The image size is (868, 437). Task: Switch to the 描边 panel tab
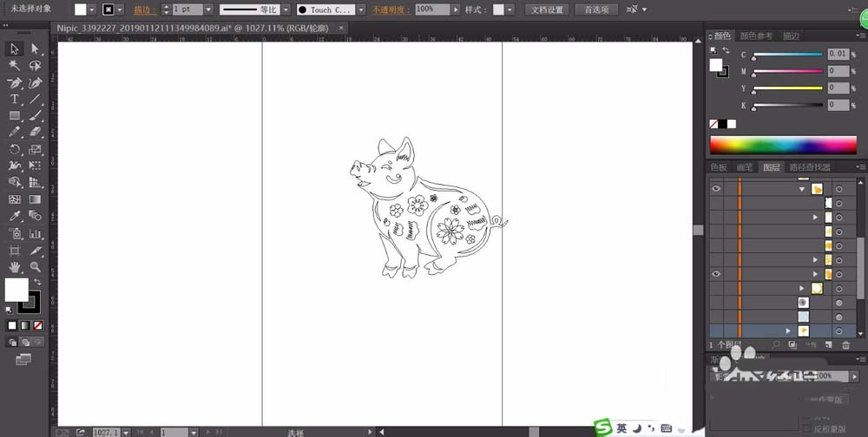point(791,36)
